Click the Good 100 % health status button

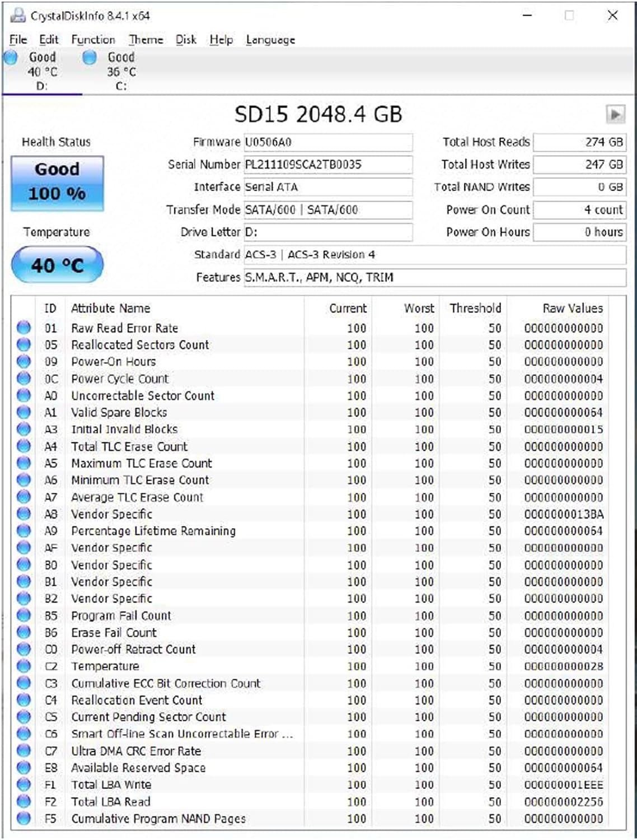point(57,183)
